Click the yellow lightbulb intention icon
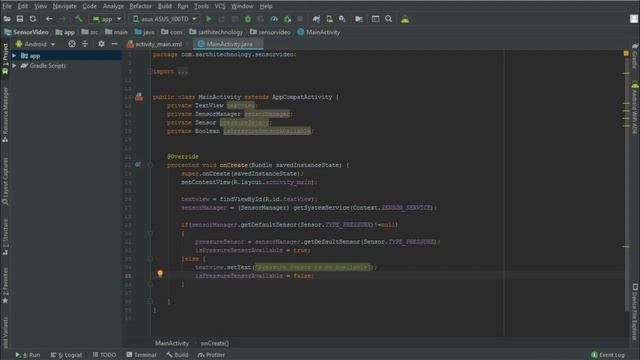The width and height of the screenshot is (640, 360). point(160,273)
